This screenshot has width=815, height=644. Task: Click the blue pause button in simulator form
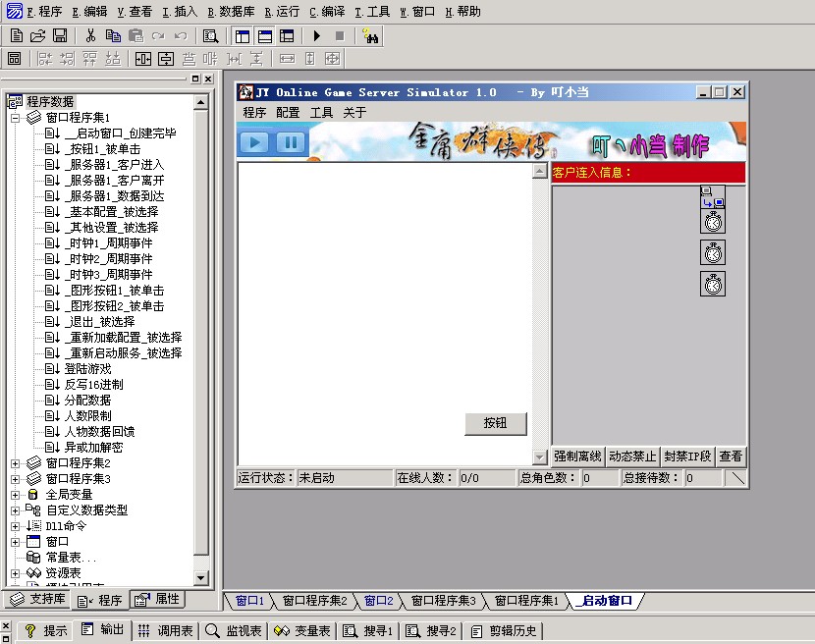click(291, 142)
